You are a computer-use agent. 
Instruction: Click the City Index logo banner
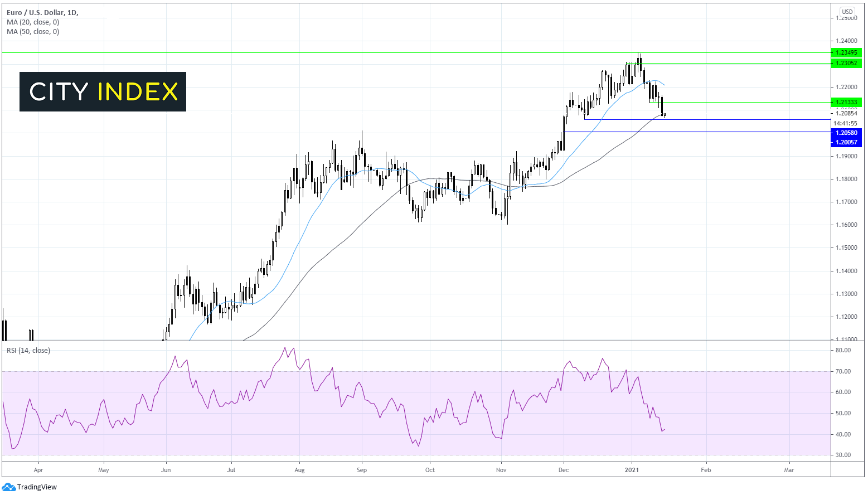(x=103, y=91)
